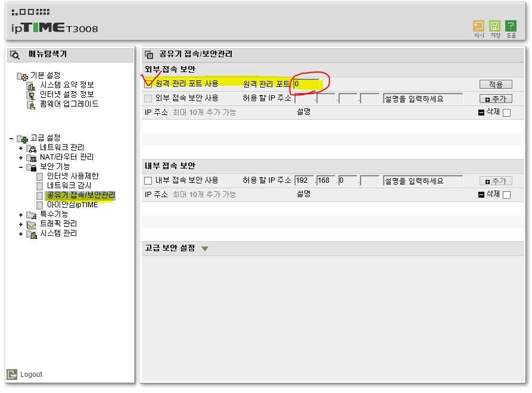Click the 다시 (refresh) icon in header
This screenshot has width=532, height=393.
click(x=478, y=26)
